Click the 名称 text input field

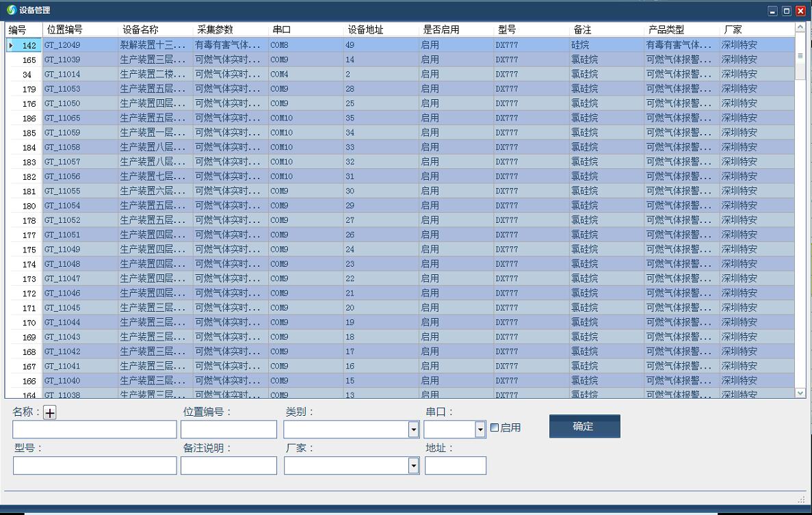(94, 430)
